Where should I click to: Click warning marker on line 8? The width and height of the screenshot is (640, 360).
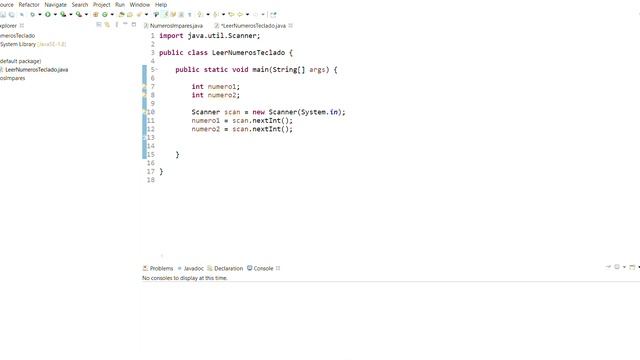[x=144, y=95]
